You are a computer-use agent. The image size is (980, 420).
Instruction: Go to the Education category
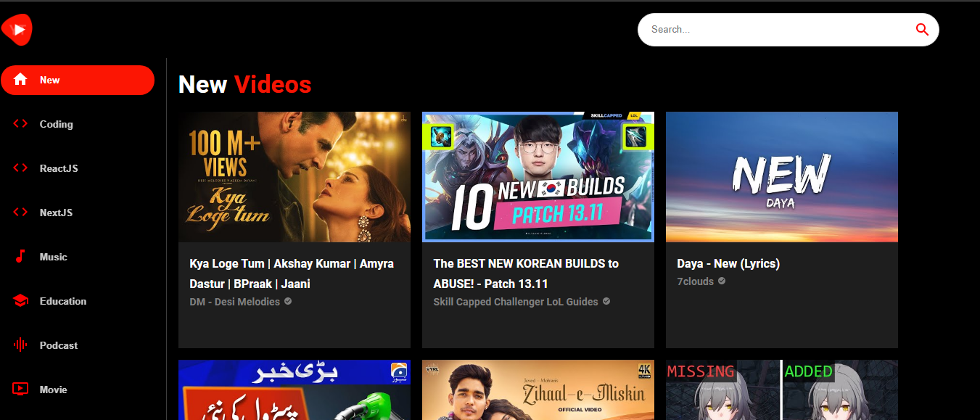tap(78, 301)
